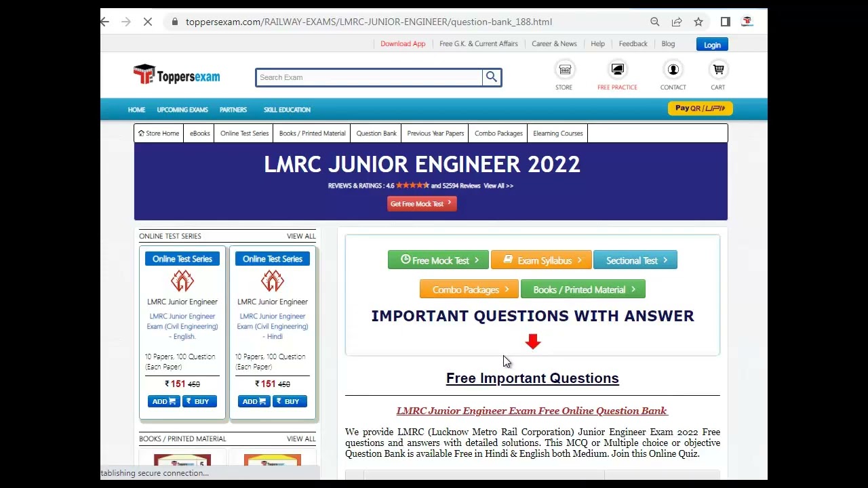
Task: Open eBooks tab
Action: pos(200,134)
